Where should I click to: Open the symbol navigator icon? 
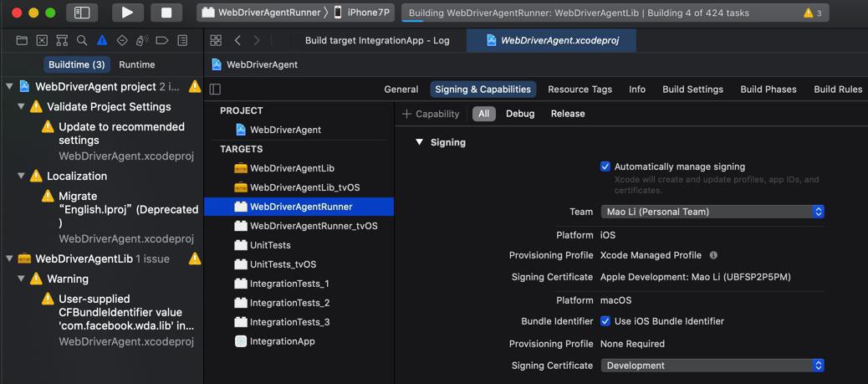click(x=62, y=40)
